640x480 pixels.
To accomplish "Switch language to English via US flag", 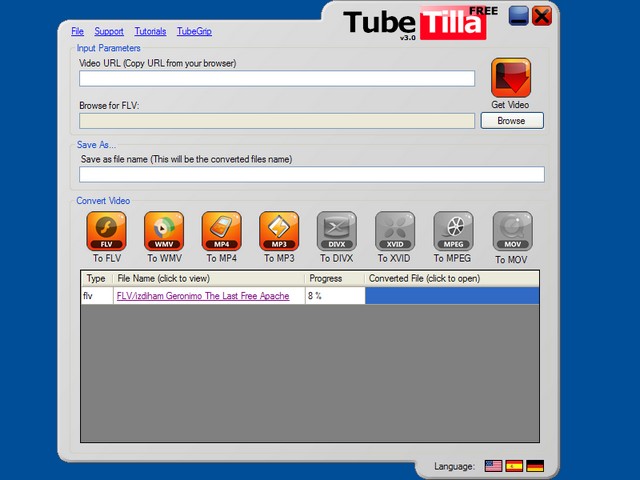I will coord(493,466).
